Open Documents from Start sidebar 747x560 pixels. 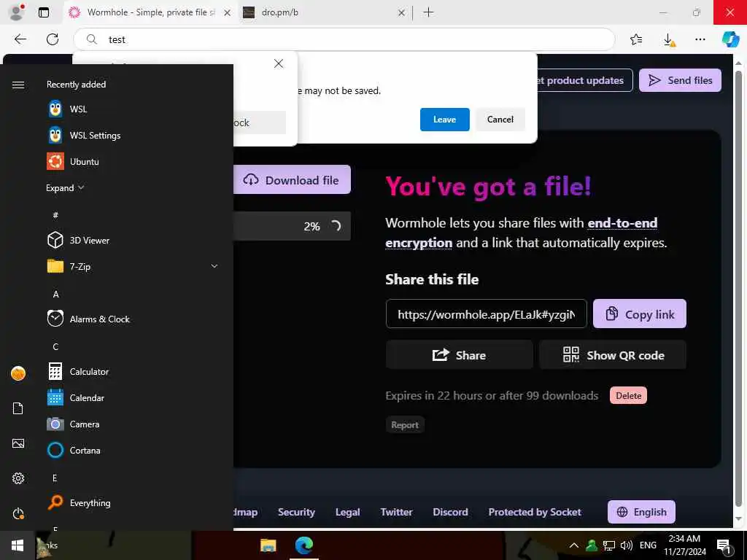18,408
